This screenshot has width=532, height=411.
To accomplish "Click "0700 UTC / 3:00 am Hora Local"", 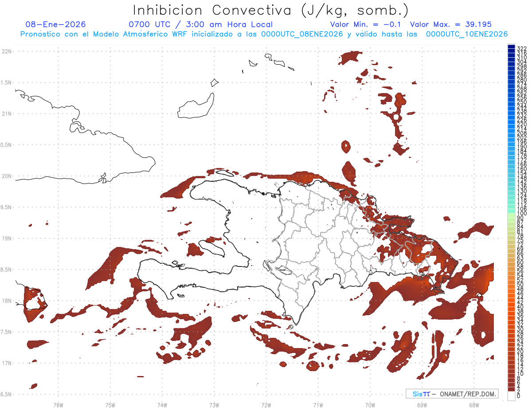I will click(200, 24).
